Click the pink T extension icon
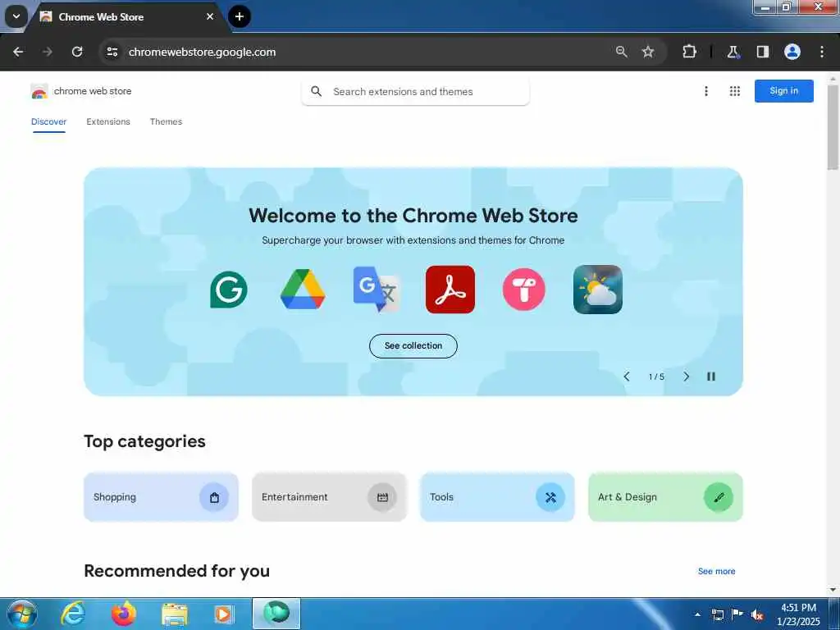Screen dimensions: 840x630 coord(524,290)
